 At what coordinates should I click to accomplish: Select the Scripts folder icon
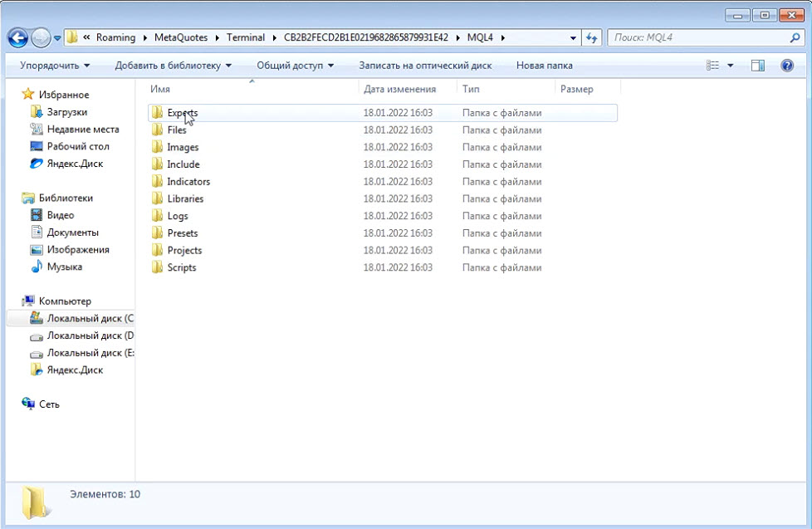(x=157, y=268)
